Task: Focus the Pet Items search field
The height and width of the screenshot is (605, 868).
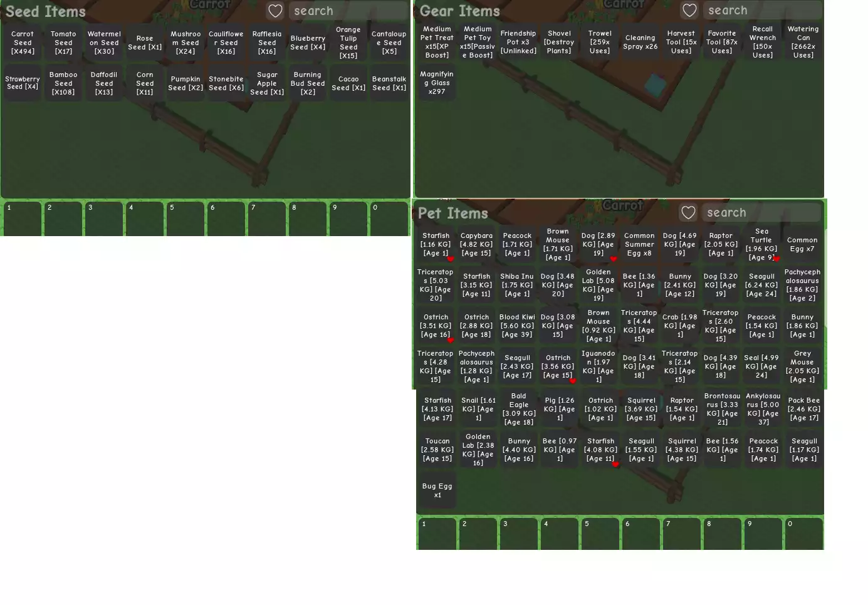Action: pyautogui.click(x=760, y=213)
